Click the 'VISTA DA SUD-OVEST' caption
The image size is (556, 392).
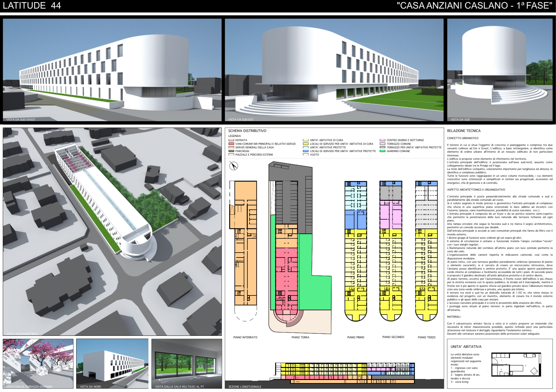21,120
